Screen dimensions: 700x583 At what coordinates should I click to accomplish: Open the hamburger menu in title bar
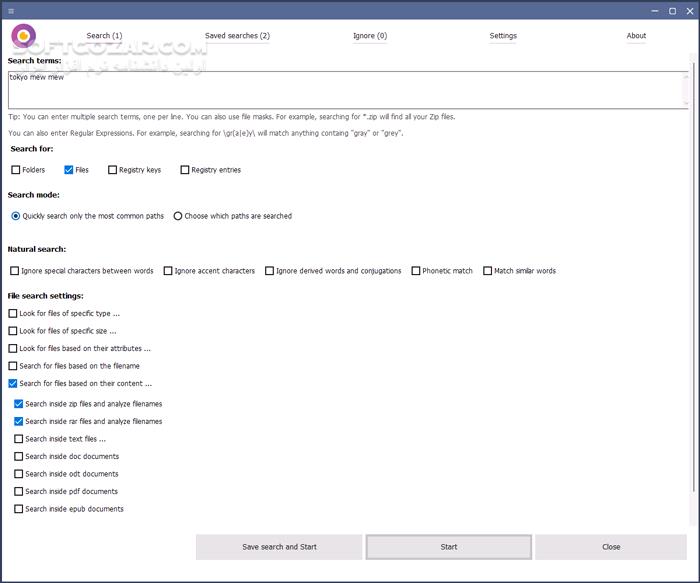11,11
